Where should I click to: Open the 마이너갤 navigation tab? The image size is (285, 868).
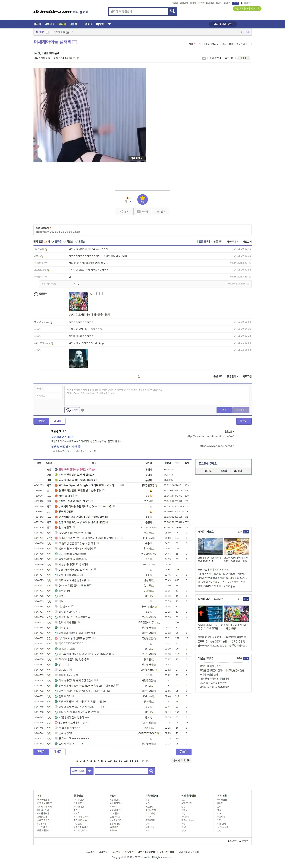49,24
